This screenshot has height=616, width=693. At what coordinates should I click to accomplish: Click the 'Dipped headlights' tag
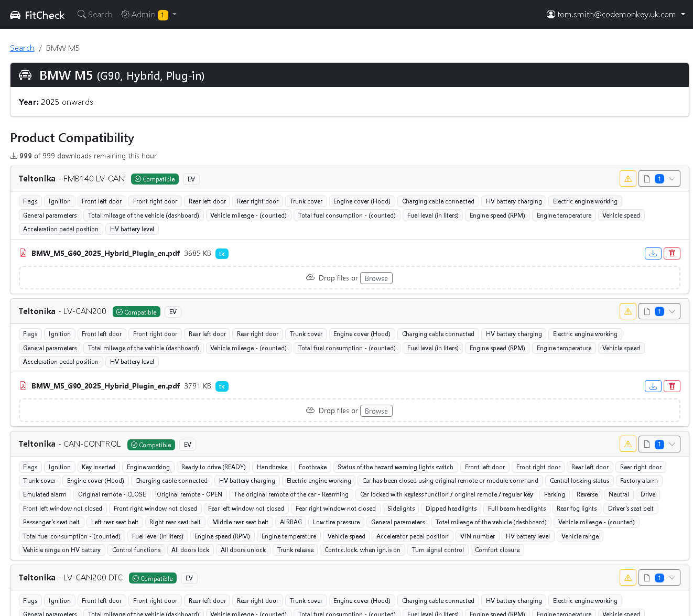click(x=451, y=509)
